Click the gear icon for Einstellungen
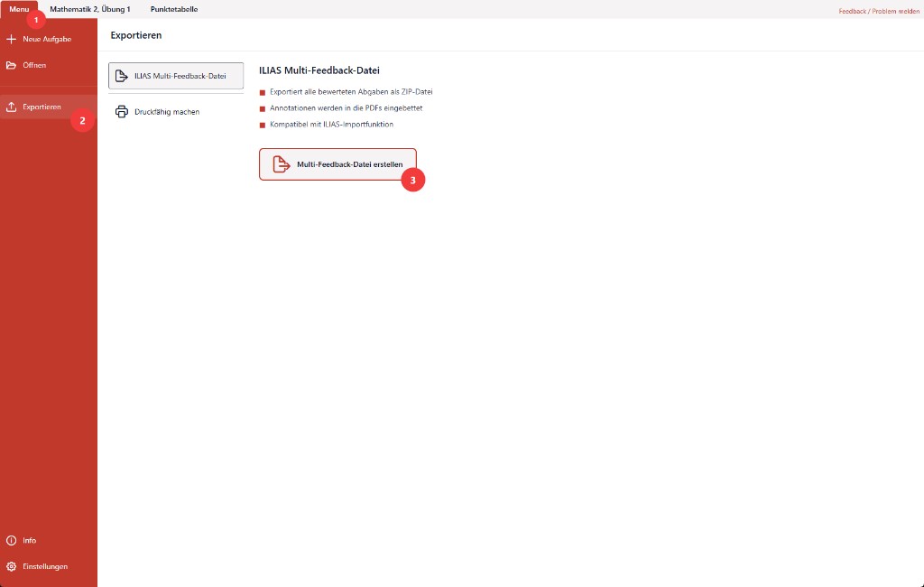This screenshot has height=587, width=924. pos(11,566)
